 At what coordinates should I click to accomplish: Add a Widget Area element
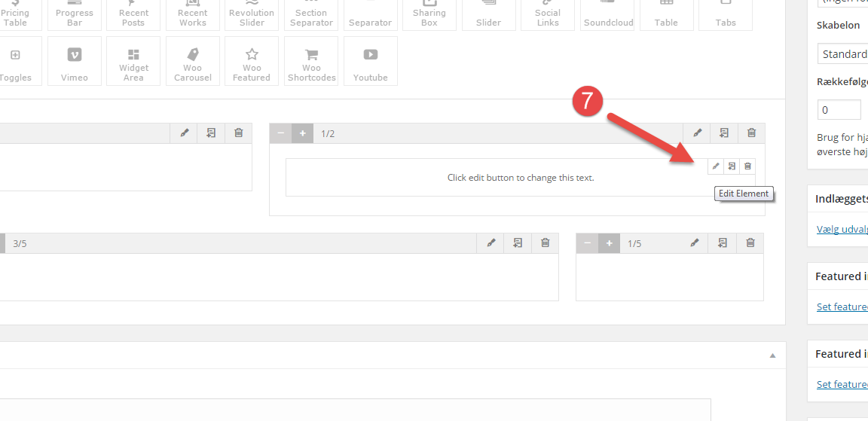tap(133, 61)
